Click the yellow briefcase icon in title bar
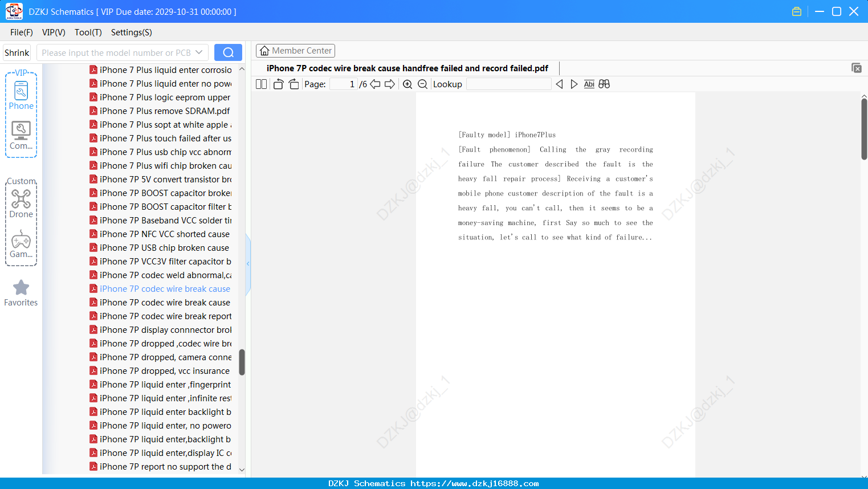Image resolution: width=868 pixels, height=489 pixels. (x=797, y=11)
